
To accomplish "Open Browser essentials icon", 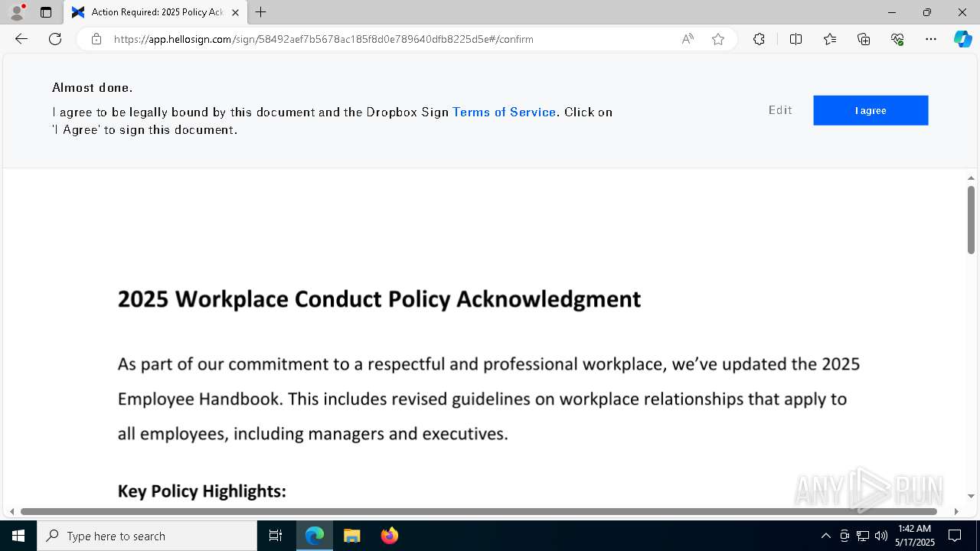I will 897,39.
